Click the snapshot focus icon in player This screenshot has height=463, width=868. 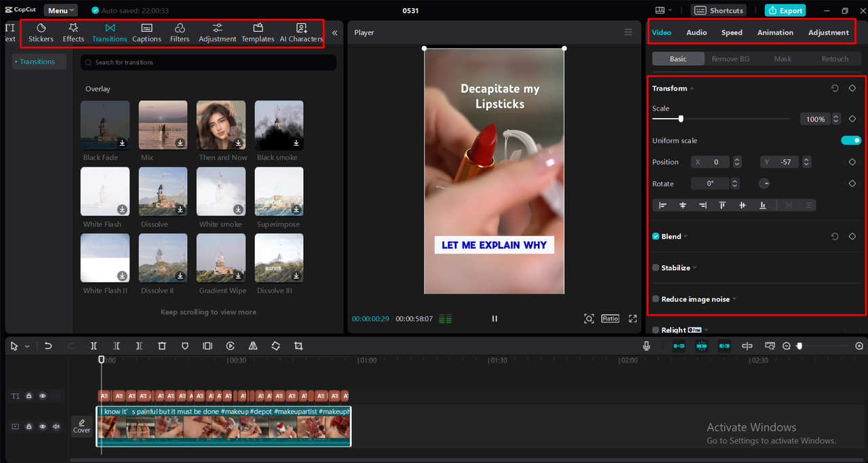589,319
